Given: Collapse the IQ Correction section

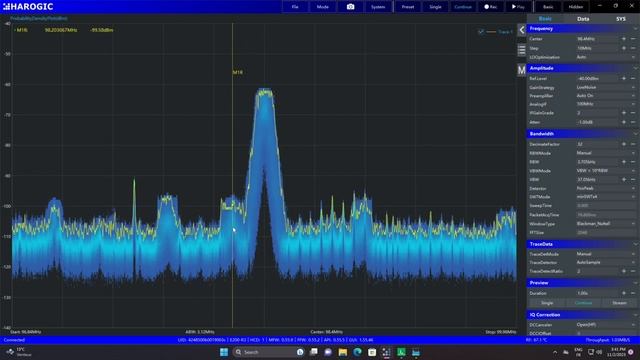Looking at the screenshot, I should [x=583, y=315].
